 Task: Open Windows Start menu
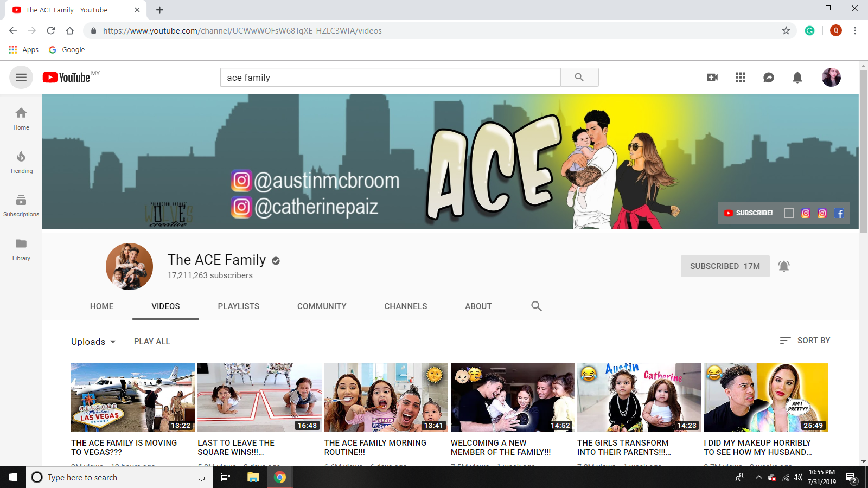click(13, 477)
